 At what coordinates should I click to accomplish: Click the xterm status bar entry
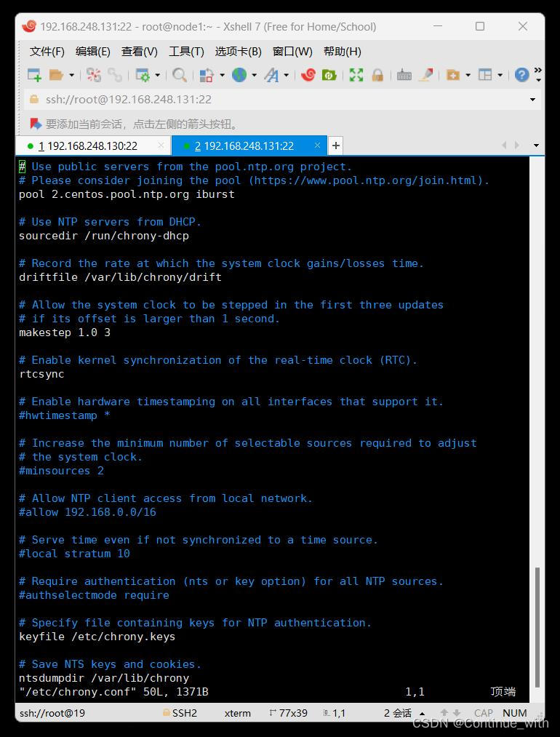(238, 713)
